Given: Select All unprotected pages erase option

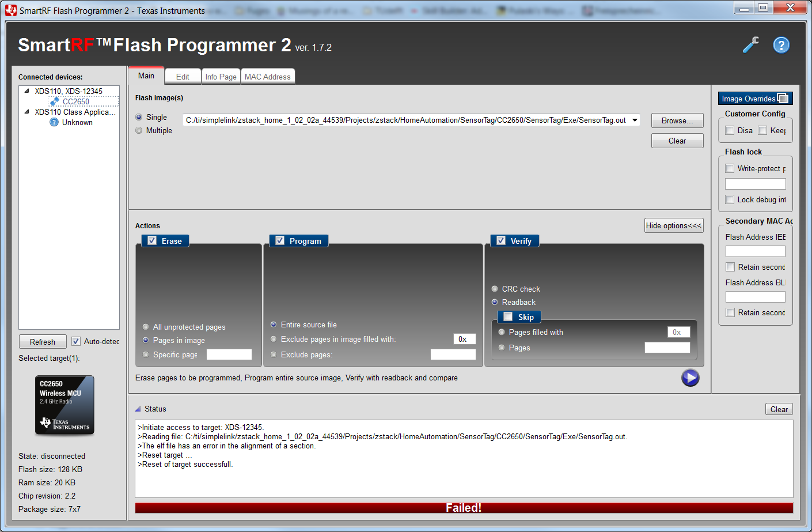Looking at the screenshot, I should click(x=146, y=327).
